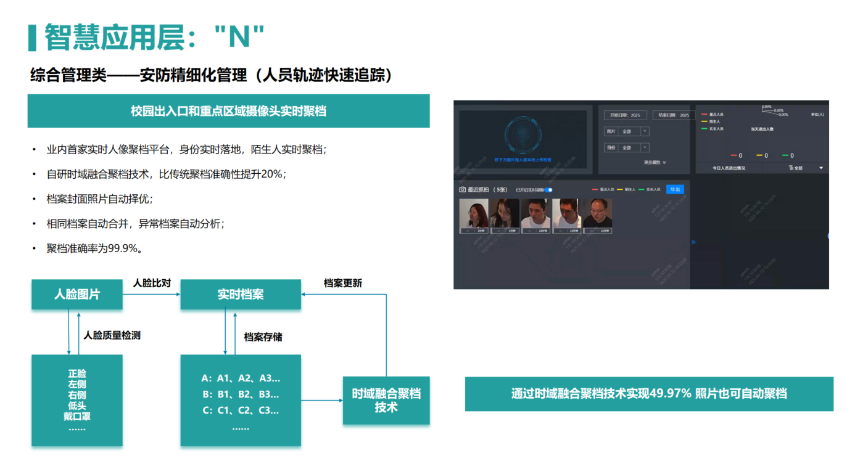Select the red 重点人员 marker in chart legend
The height and width of the screenshot is (474, 868).
705,114
